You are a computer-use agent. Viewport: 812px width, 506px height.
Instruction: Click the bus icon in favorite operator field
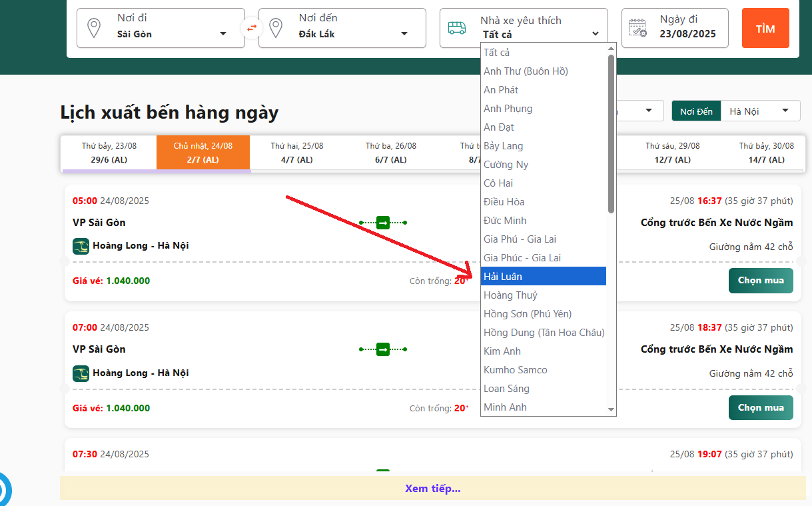point(457,28)
